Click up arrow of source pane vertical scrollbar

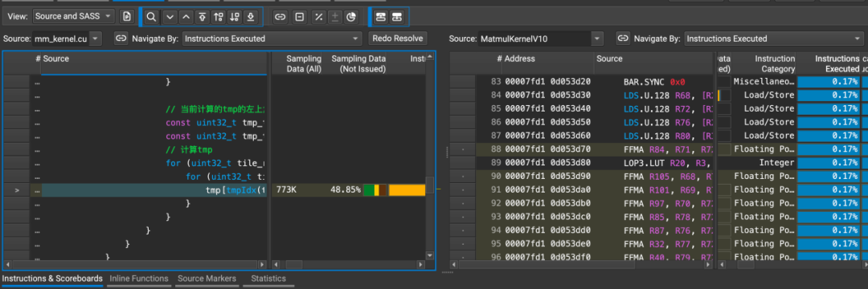(429, 57)
